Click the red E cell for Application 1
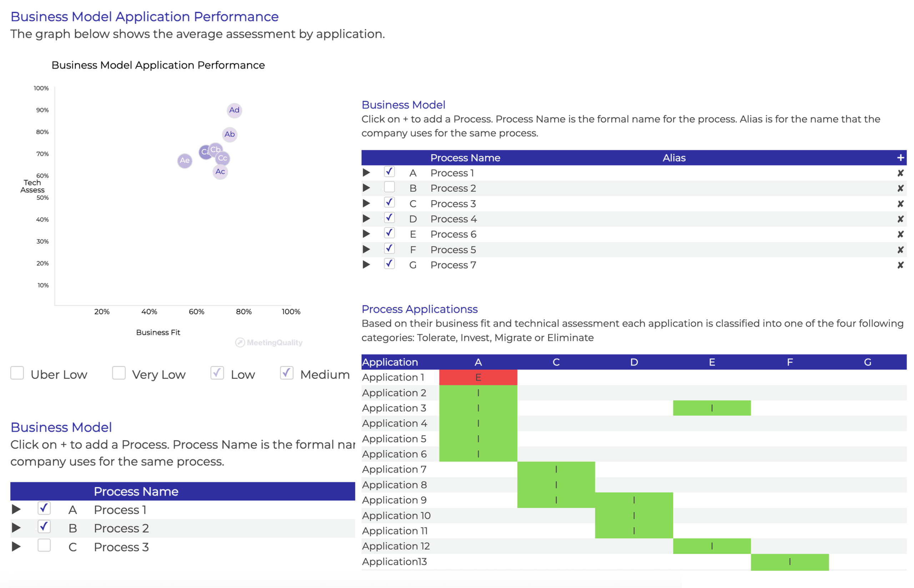 pos(478,377)
